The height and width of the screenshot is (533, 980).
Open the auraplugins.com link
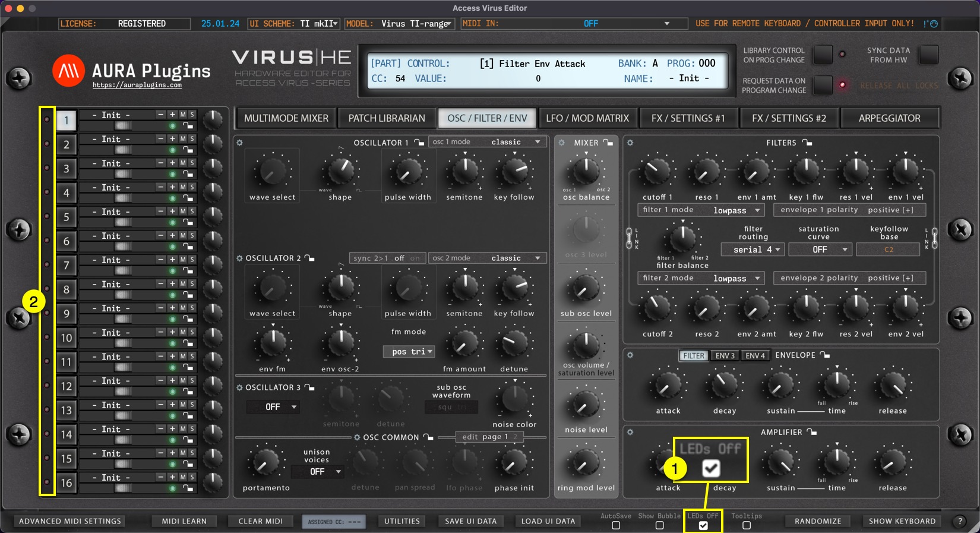[x=137, y=86]
